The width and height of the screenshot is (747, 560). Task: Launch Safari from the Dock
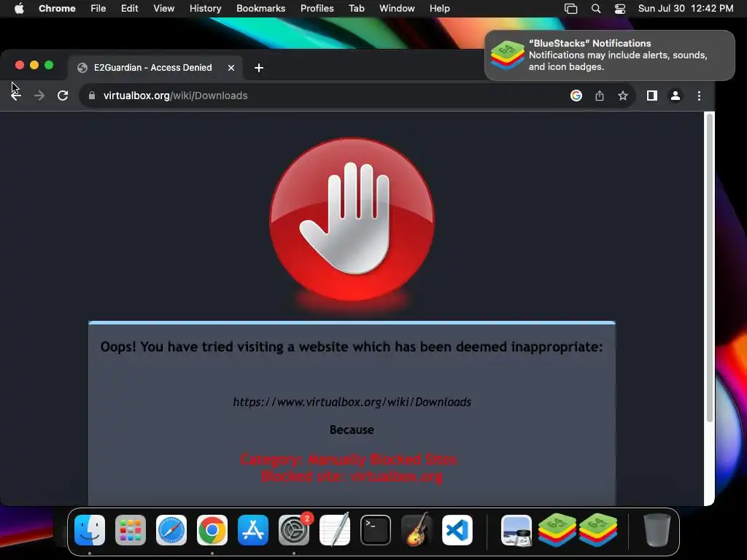(171, 530)
